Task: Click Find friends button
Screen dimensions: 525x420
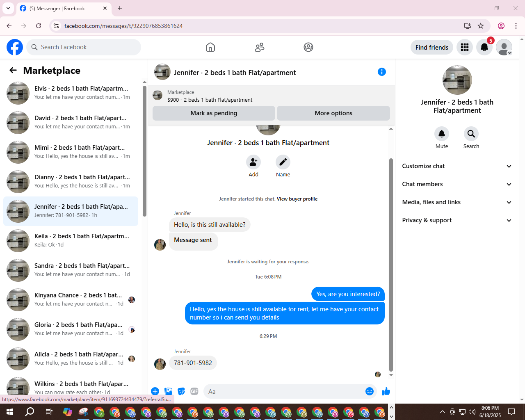Action: coord(432,47)
